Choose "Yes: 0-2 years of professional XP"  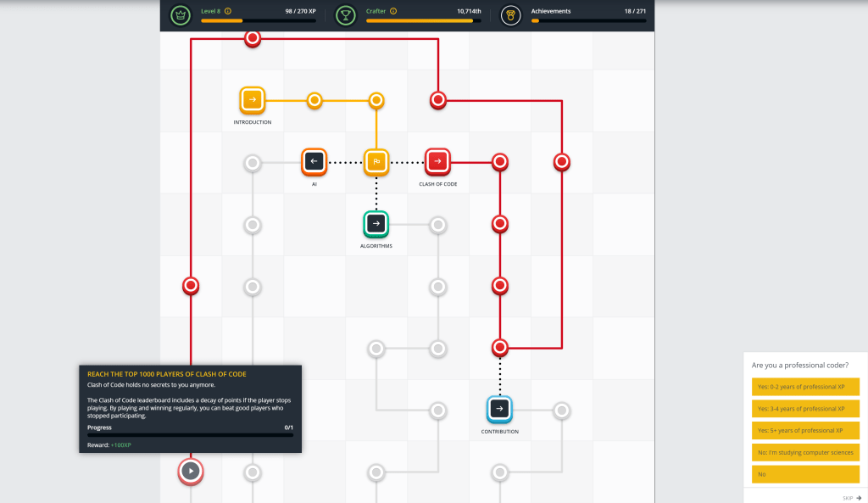[805, 387]
